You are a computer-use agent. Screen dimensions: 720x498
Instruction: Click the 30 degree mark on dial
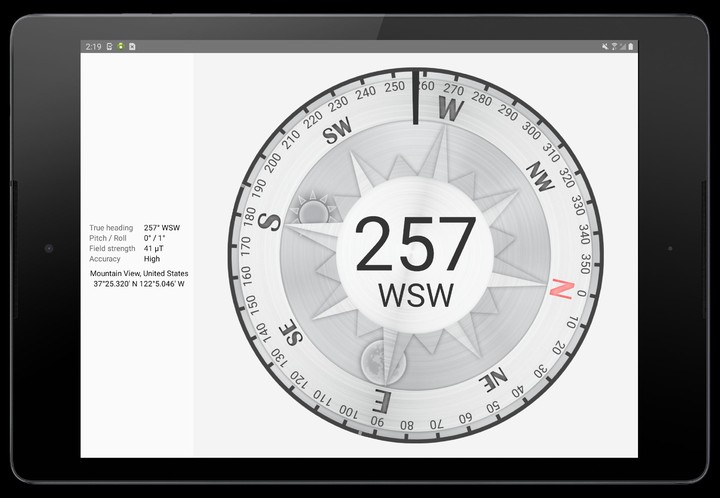(x=540, y=370)
